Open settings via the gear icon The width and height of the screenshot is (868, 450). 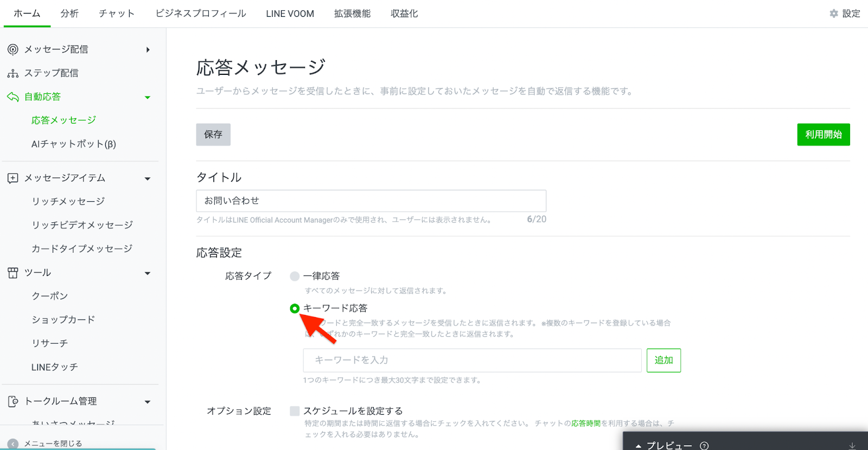point(834,14)
